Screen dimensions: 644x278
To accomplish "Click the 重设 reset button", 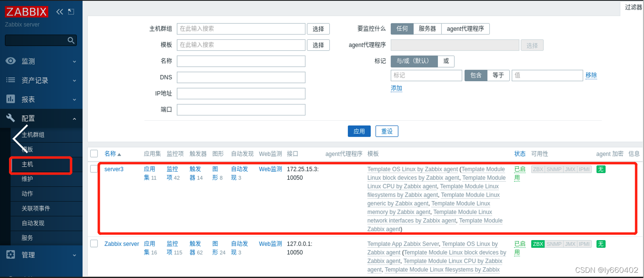I will [x=387, y=131].
